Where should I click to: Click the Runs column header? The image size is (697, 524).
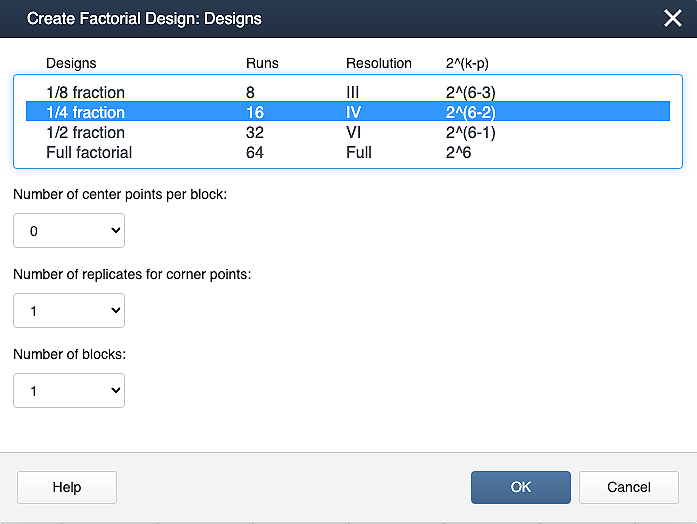(262, 63)
